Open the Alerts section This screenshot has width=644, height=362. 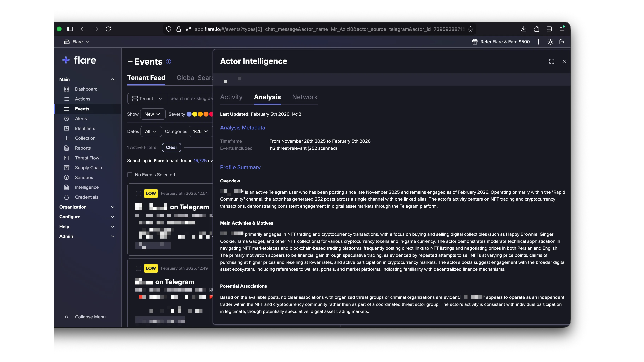(81, 119)
